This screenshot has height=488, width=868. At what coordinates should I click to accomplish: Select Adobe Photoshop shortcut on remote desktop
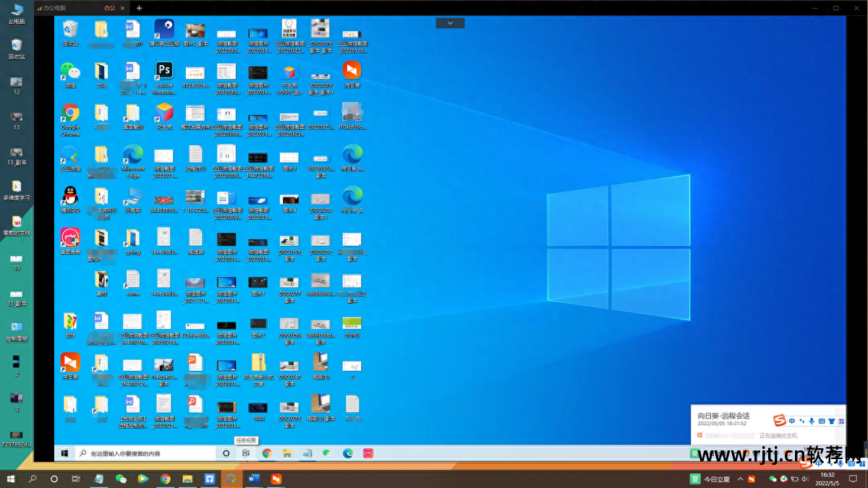coord(164,78)
